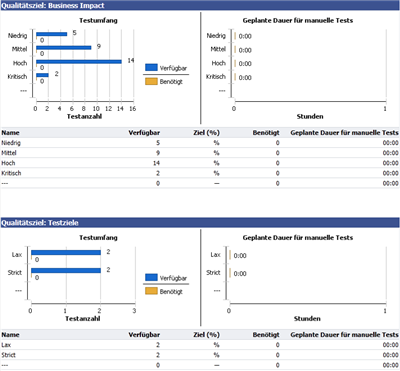Click the blue Verfügbar legend swatch in Business Impact

(x=151, y=67)
